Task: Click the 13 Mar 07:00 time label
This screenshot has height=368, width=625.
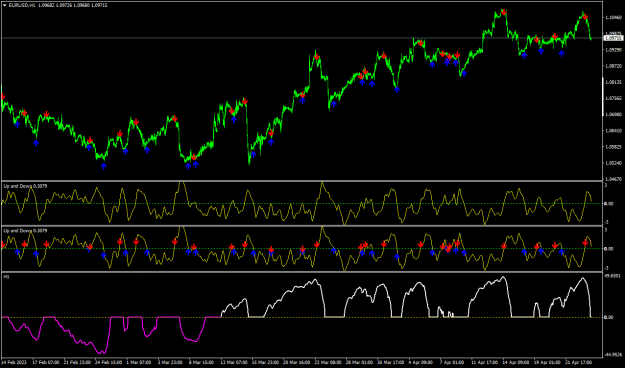Action: click(x=234, y=362)
